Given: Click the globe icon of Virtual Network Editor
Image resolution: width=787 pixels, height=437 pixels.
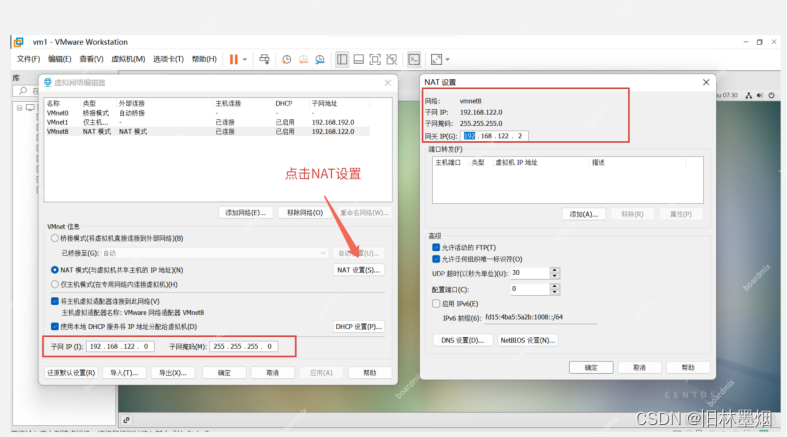Looking at the screenshot, I should (48, 82).
